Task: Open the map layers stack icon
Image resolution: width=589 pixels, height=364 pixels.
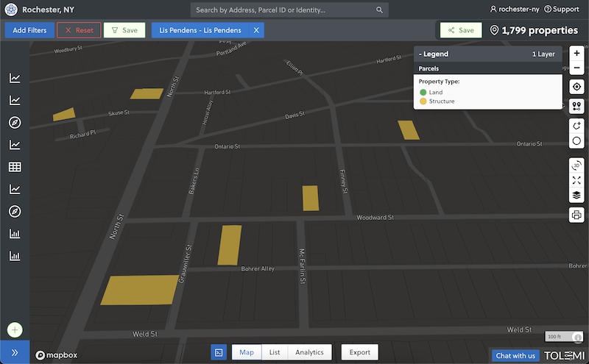Action: click(x=576, y=196)
